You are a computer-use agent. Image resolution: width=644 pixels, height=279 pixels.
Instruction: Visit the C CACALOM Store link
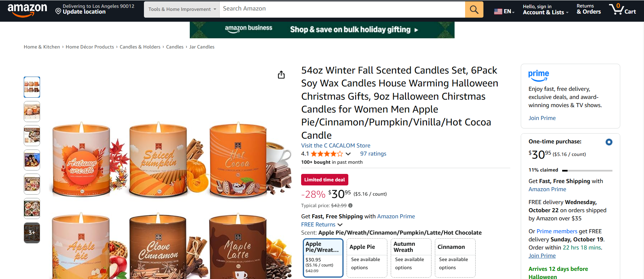[335, 145]
